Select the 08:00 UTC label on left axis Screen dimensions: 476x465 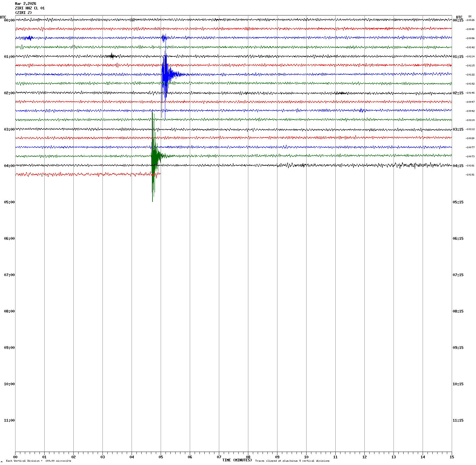coord(9,311)
